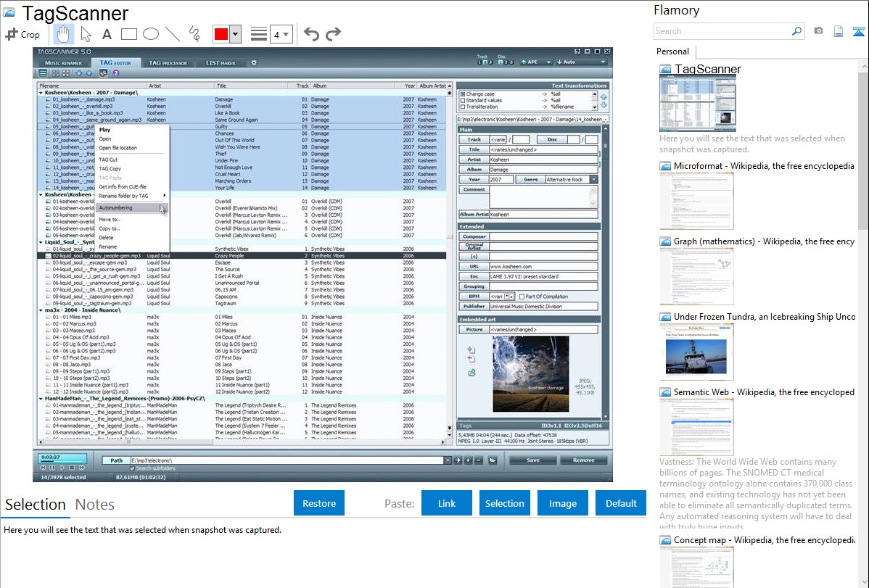This screenshot has height=588, width=869.
Task: Switch to the Notes tab
Action: pyautogui.click(x=95, y=505)
